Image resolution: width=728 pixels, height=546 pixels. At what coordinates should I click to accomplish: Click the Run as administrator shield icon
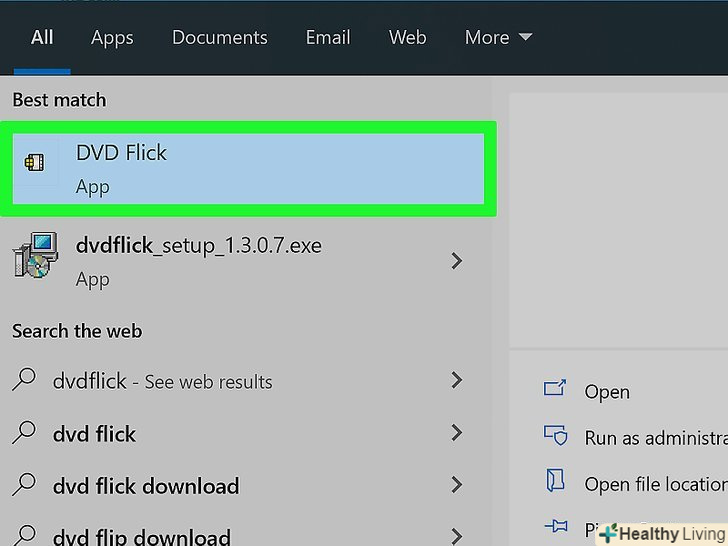click(x=555, y=437)
